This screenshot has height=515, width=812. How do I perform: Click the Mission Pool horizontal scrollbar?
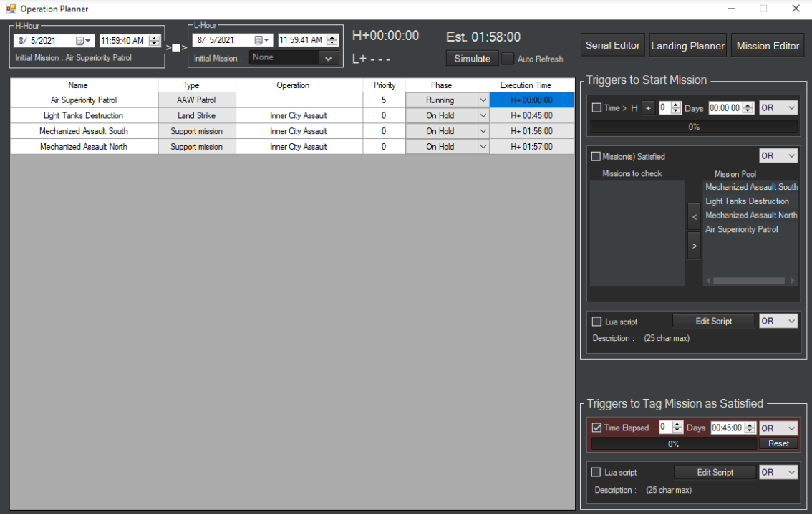point(750,281)
